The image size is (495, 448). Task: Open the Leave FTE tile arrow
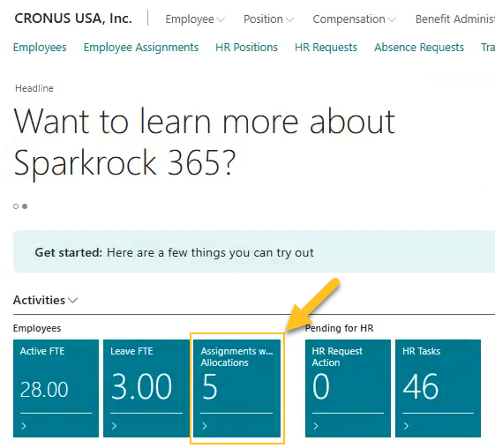point(115,426)
